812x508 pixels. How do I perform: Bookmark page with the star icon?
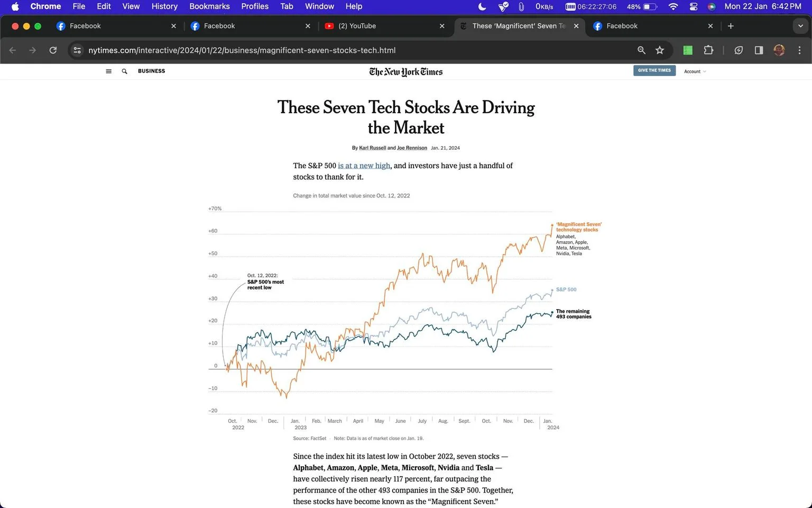click(660, 50)
